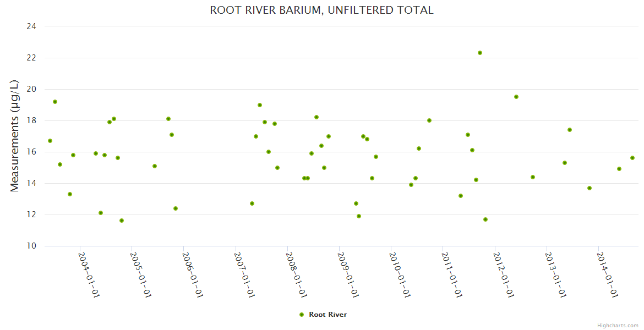Screen dimensions: 644x330
Task: Click the first data point near 16.7
Action: click(x=50, y=141)
